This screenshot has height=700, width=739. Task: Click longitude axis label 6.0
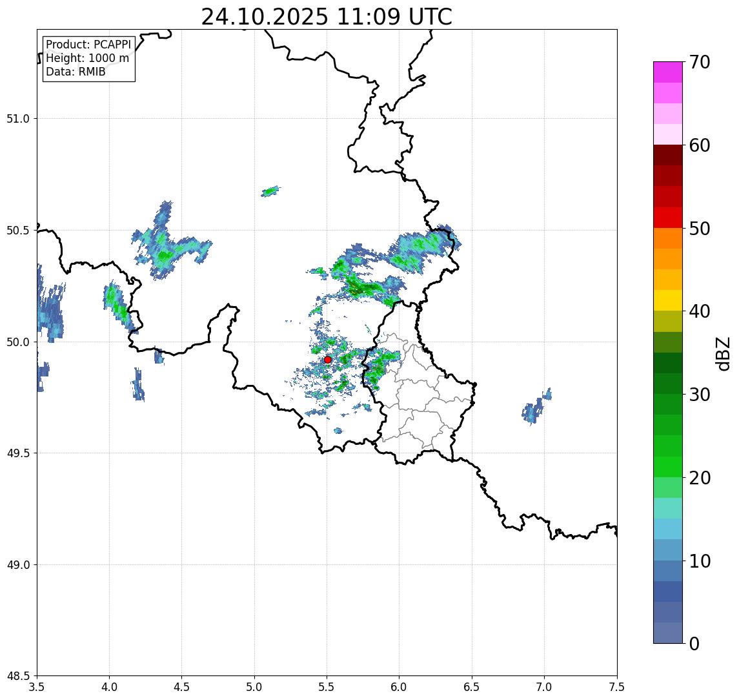[x=400, y=687]
